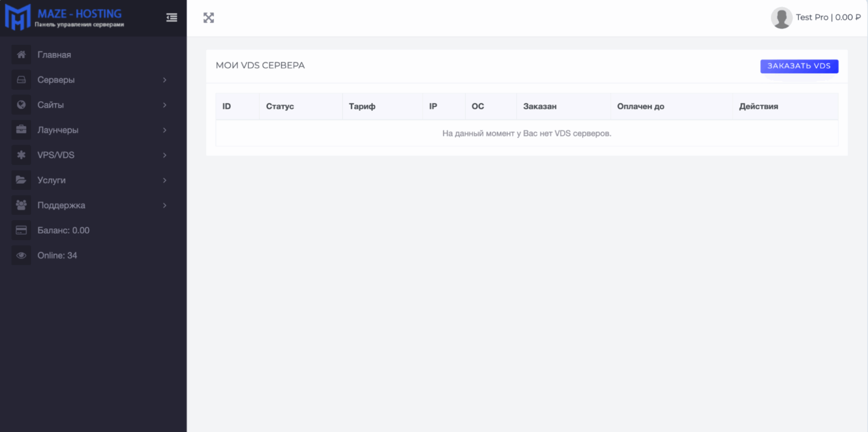Expand the Поддержка menu chevron
Image resolution: width=868 pixels, height=432 pixels.
pos(164,205)
